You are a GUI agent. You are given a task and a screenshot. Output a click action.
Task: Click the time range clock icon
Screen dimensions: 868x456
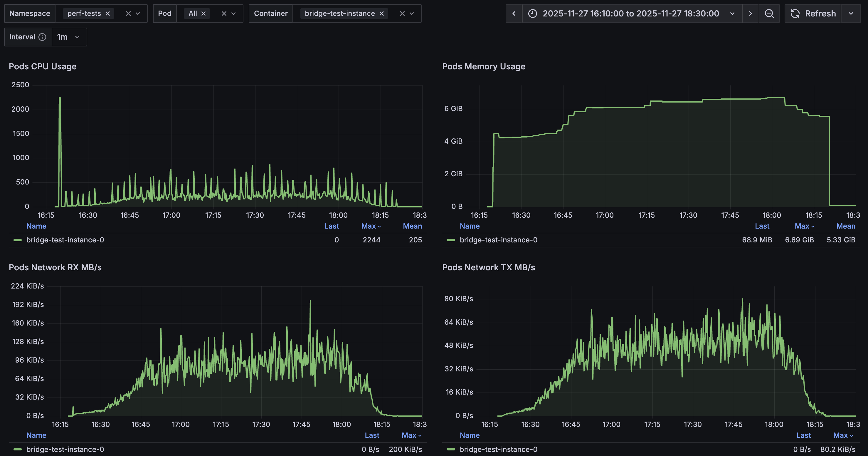(x=532, y=14)
